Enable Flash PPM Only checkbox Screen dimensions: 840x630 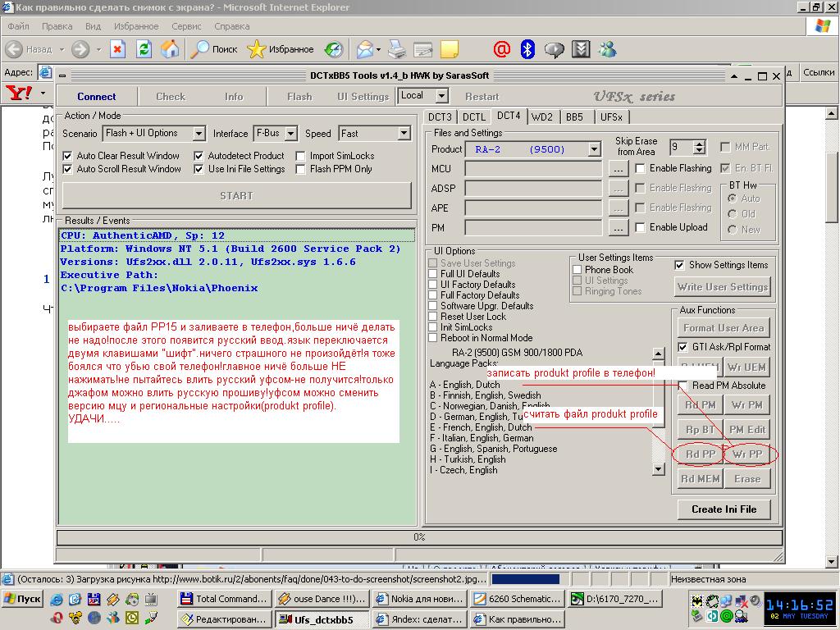pyautogui.click(x=300, y=169)
